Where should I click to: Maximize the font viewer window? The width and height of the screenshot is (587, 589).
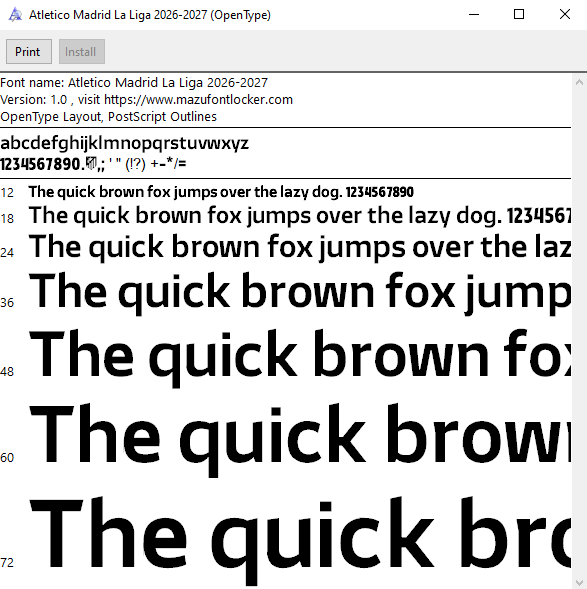click(519, 15)
